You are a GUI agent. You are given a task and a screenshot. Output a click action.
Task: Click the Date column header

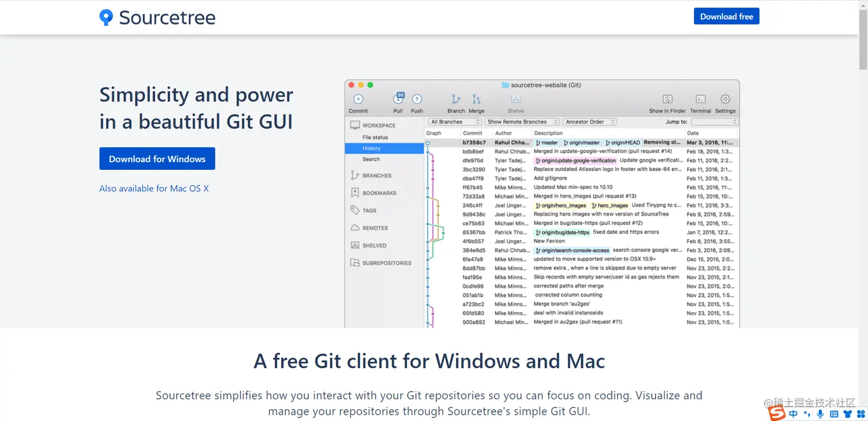[693, 133]
